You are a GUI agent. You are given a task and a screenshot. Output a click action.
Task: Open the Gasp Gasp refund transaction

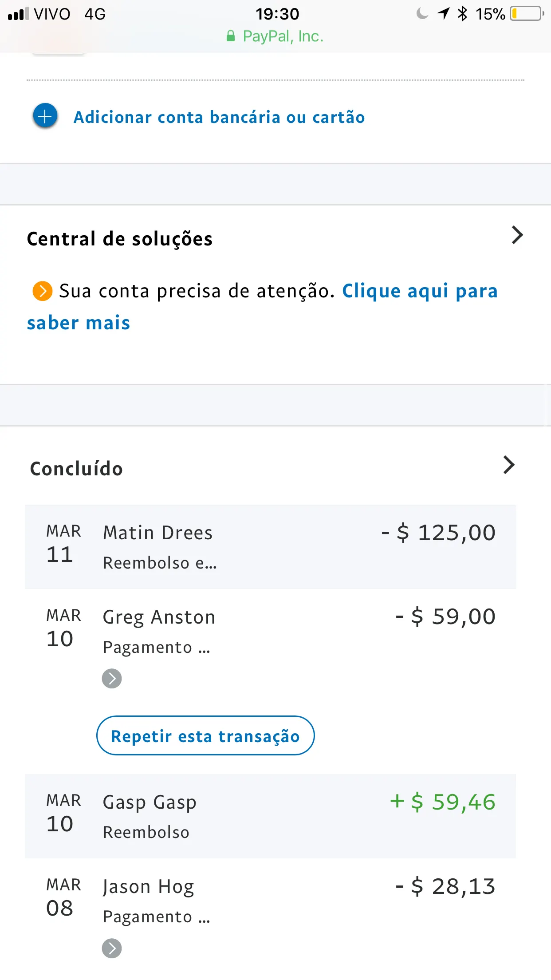pos(270,816)
